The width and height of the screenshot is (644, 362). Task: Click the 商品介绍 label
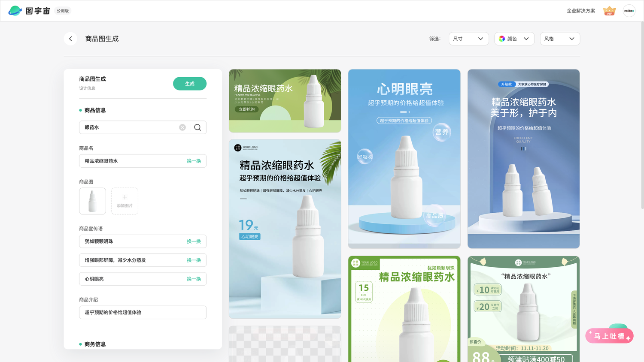pyautogui.click(x=88, y=299)
